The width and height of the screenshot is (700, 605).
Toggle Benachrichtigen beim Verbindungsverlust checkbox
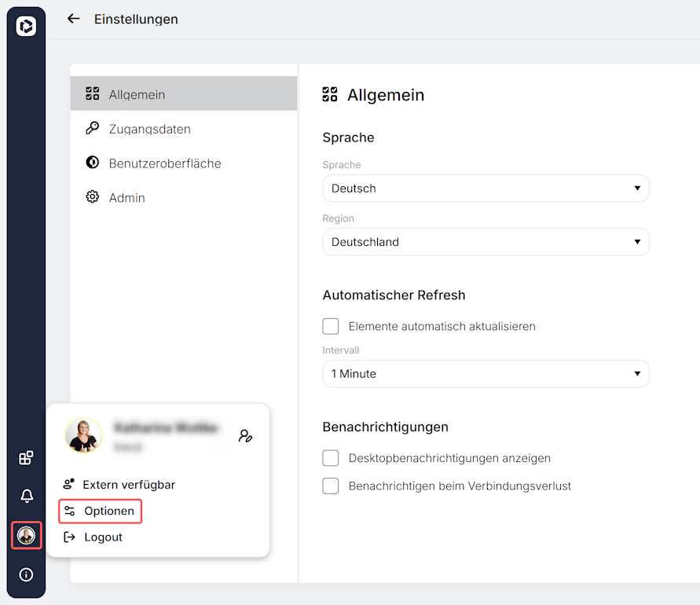pos(331,486)
